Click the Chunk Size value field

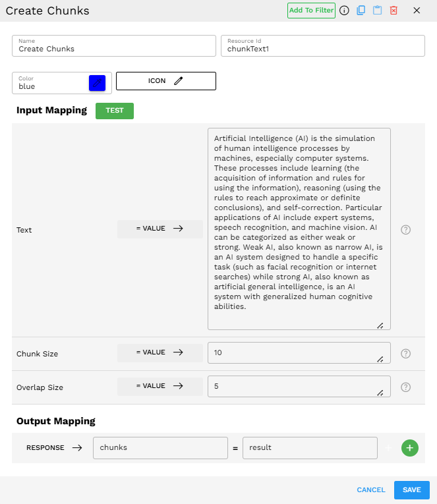(298, 353)
